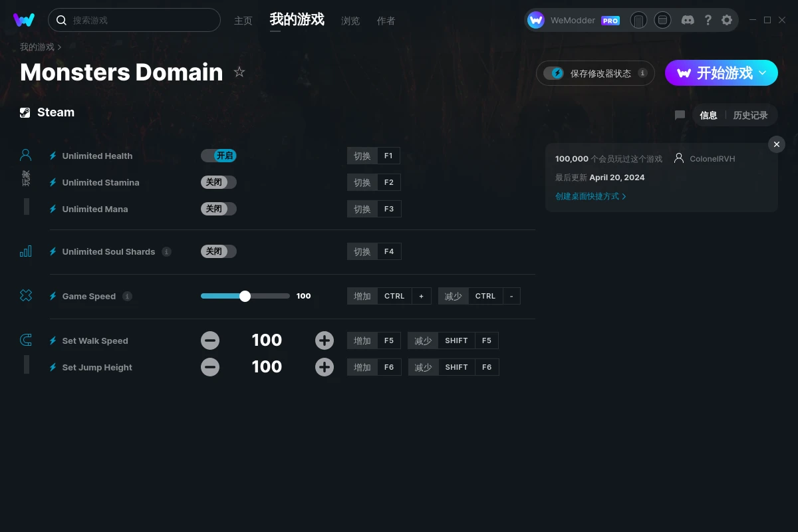This screenshot has height=532, width=798.
Task: Click the April 20, 2024 update date
Action: point(617,178)
